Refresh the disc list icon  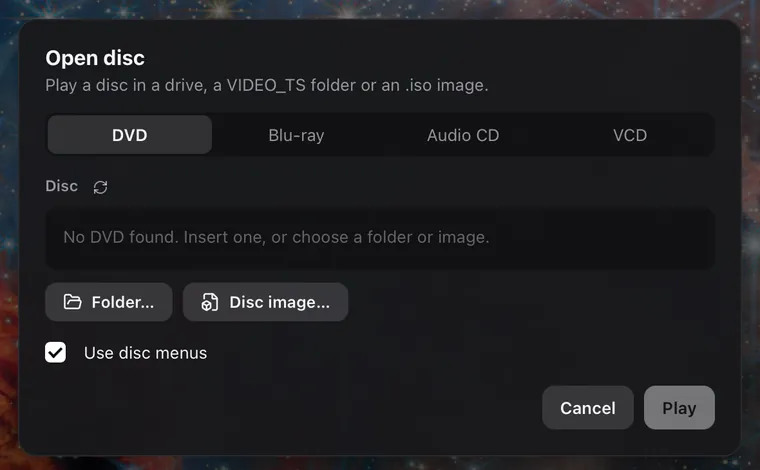(100, 187)
